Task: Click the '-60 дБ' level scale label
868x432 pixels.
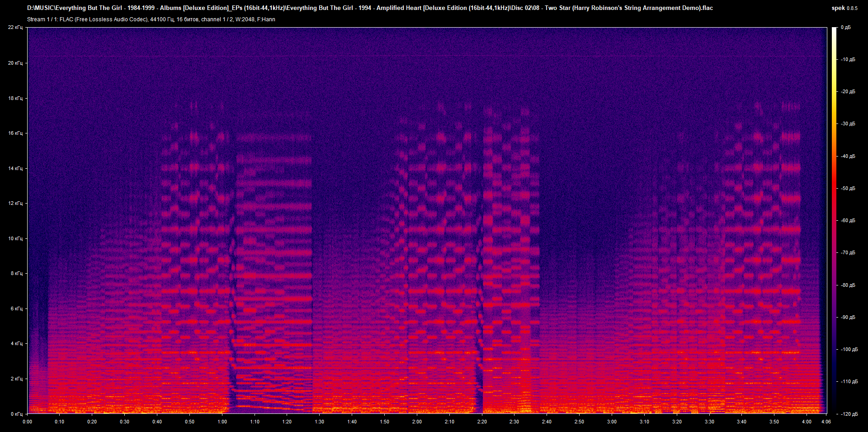Action: pos(847,221)
